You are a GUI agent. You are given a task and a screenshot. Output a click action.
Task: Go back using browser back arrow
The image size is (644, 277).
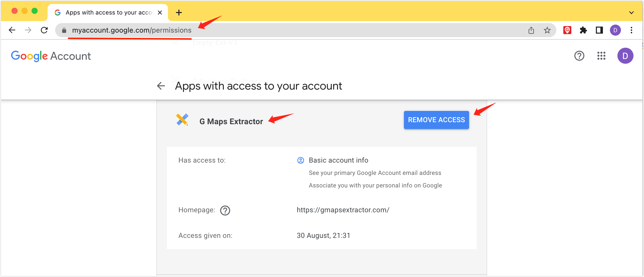(x=12, y=30)
